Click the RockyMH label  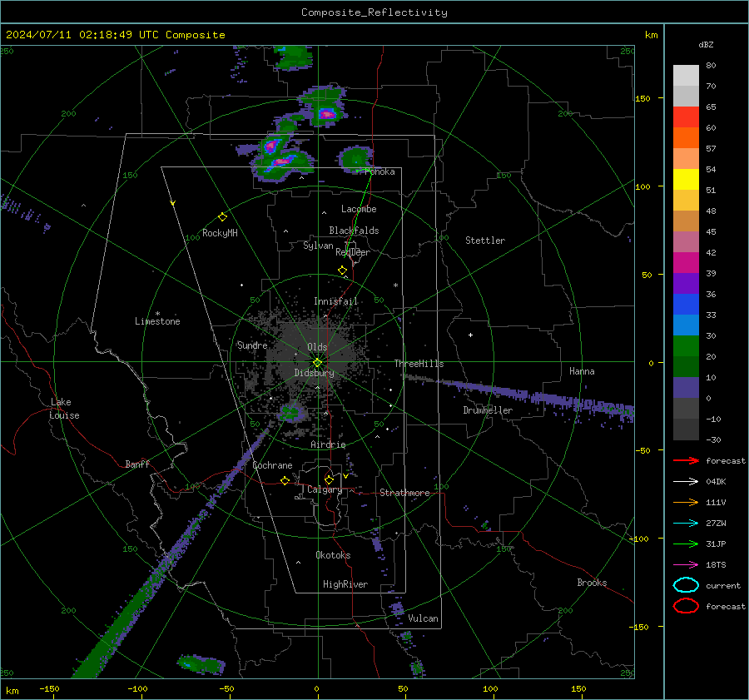pyautogui.click(x=220, y=233)
